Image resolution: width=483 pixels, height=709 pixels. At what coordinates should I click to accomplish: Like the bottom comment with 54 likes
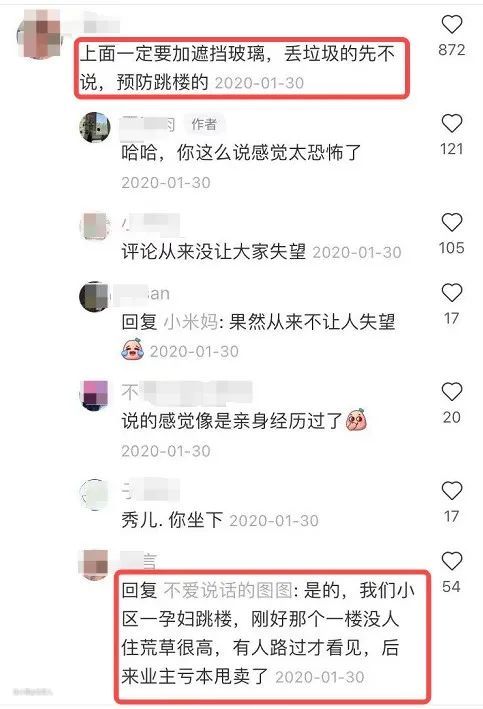[452, 561]
